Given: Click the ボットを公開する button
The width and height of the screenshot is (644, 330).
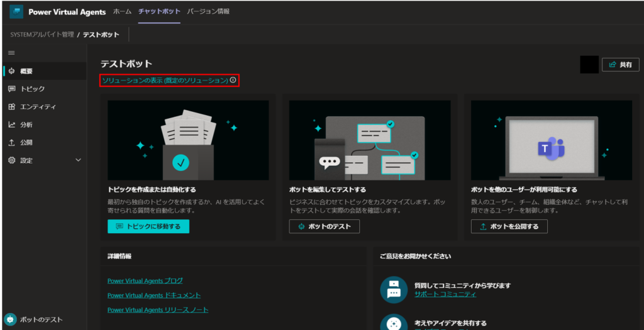Looking at the screenshot, I should tap(509, 226).
